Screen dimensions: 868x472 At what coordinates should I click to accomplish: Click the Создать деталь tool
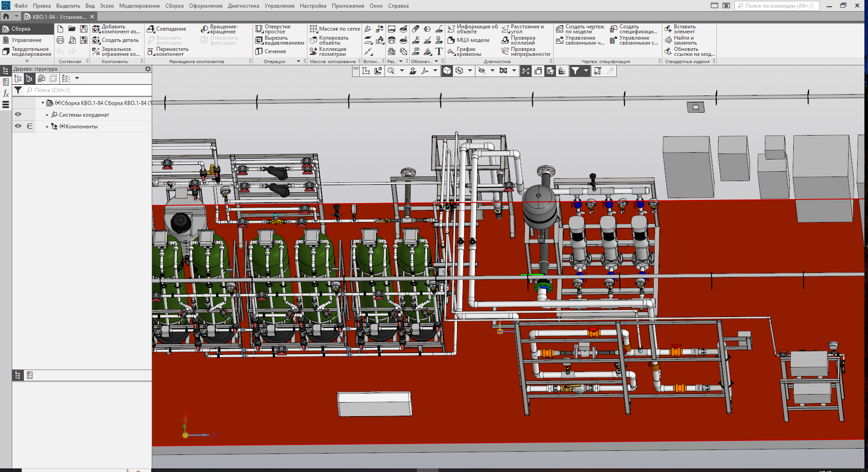pyautogui.click(x=116, y=41)
